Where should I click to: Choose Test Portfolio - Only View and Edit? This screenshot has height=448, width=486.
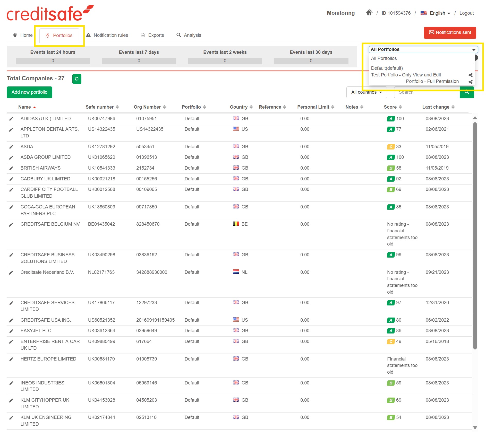click(x=406, y=75)
